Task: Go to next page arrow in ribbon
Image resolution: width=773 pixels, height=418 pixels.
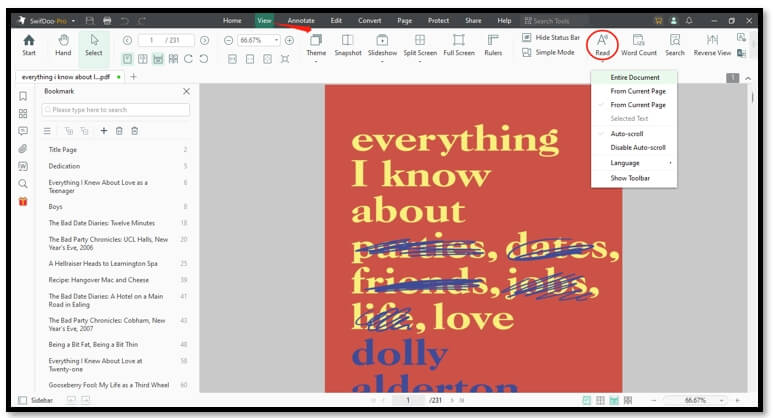Action: (205, 40)
